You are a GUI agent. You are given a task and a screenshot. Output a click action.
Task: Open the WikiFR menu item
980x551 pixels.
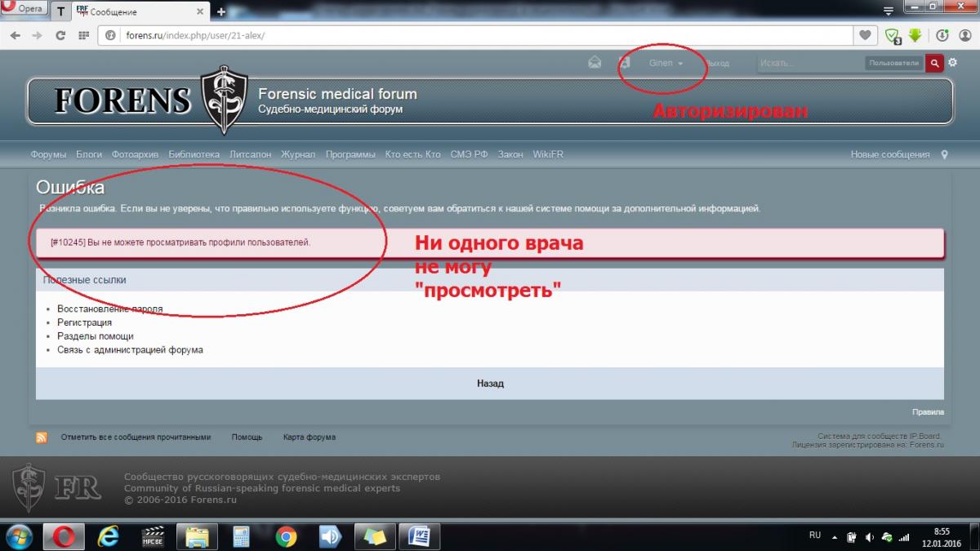(548, 154)
